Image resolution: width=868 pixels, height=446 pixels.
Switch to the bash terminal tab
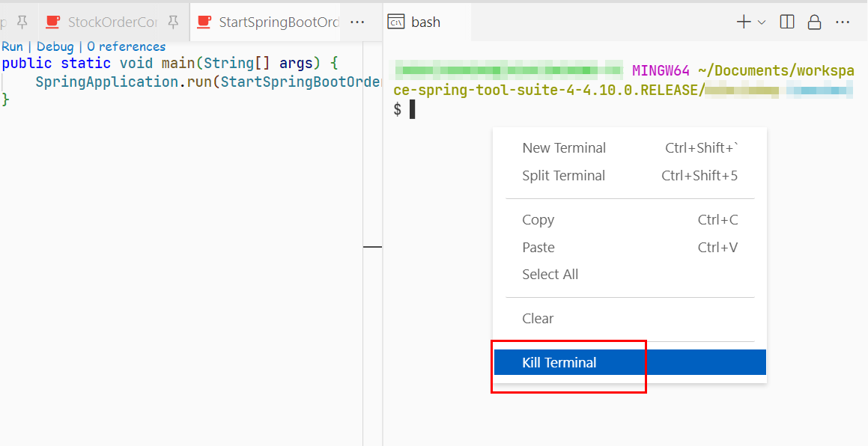pyautogui.click(x=427, y=22)
